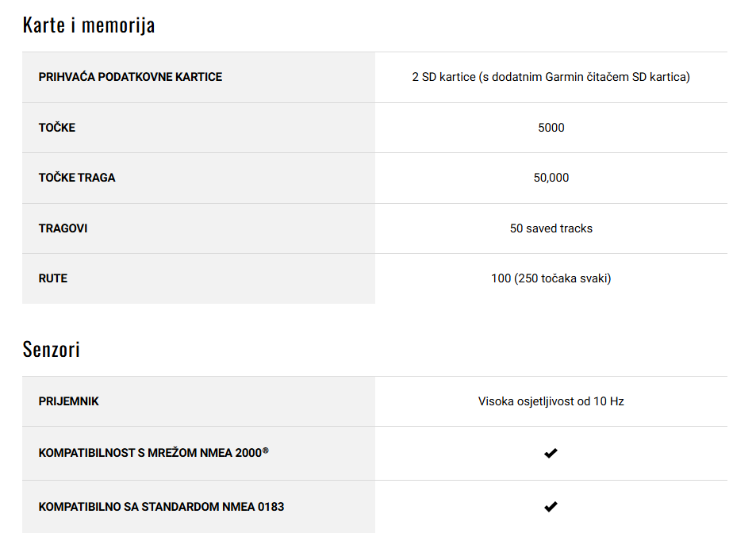Click the 5000 waypoints value
The width and height of the screenshot is (756, 556).
pos(551,128)
